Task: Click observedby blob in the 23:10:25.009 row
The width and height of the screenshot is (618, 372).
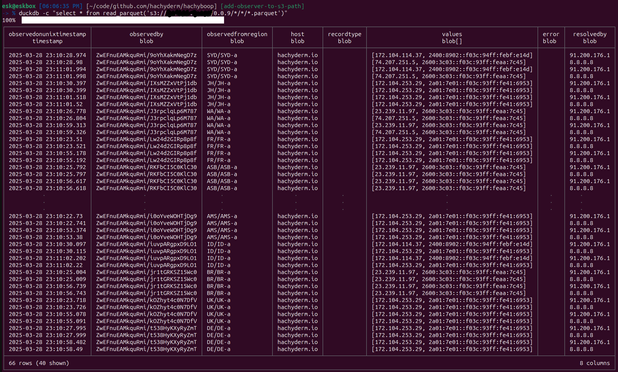Action: (146, 279)
